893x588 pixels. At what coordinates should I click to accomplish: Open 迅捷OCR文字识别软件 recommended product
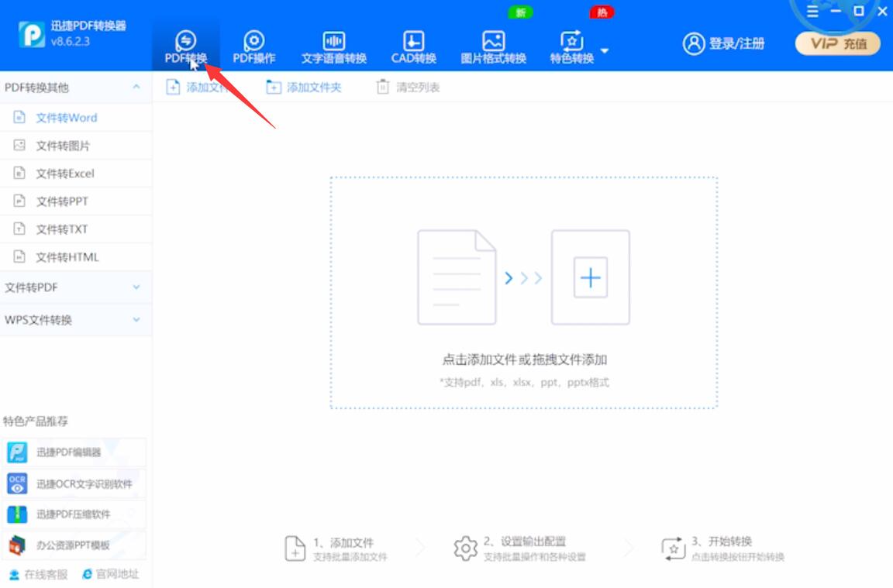tap(73, 484)
